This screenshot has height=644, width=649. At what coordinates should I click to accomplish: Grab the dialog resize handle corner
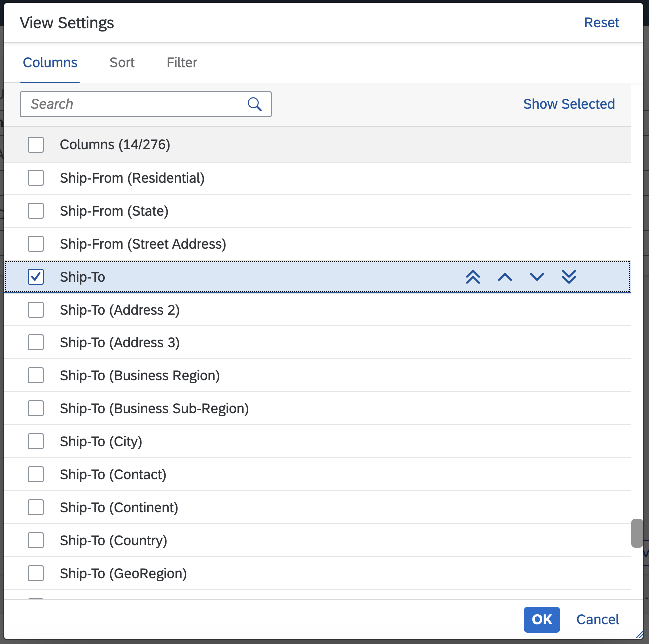coord(639,634)
